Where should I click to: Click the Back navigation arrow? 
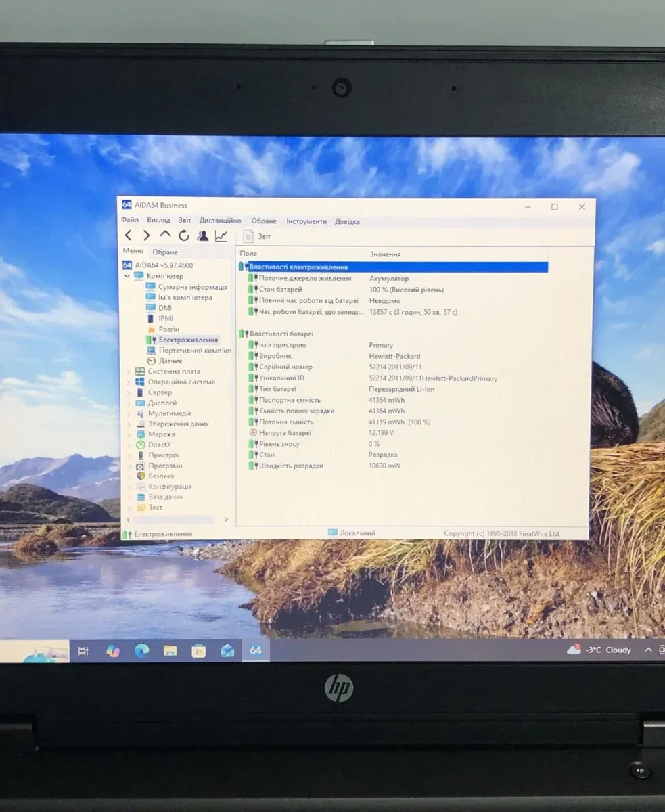point(129,235)
